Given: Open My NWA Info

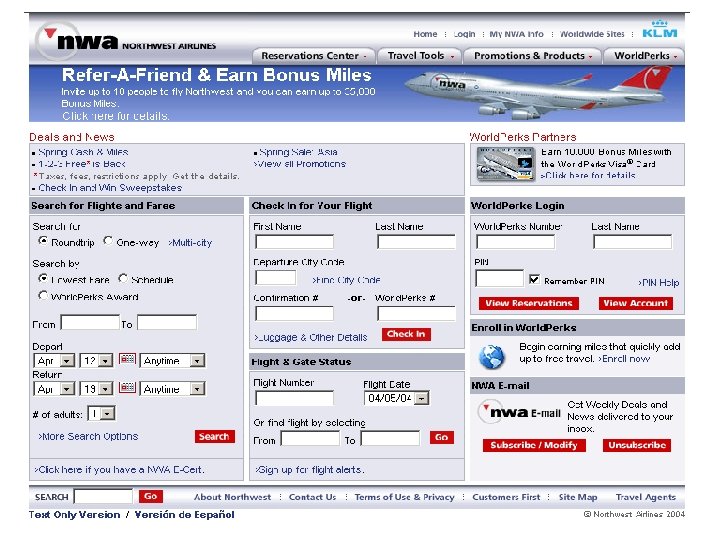Looking at the screenshot, I should [517, 34].
